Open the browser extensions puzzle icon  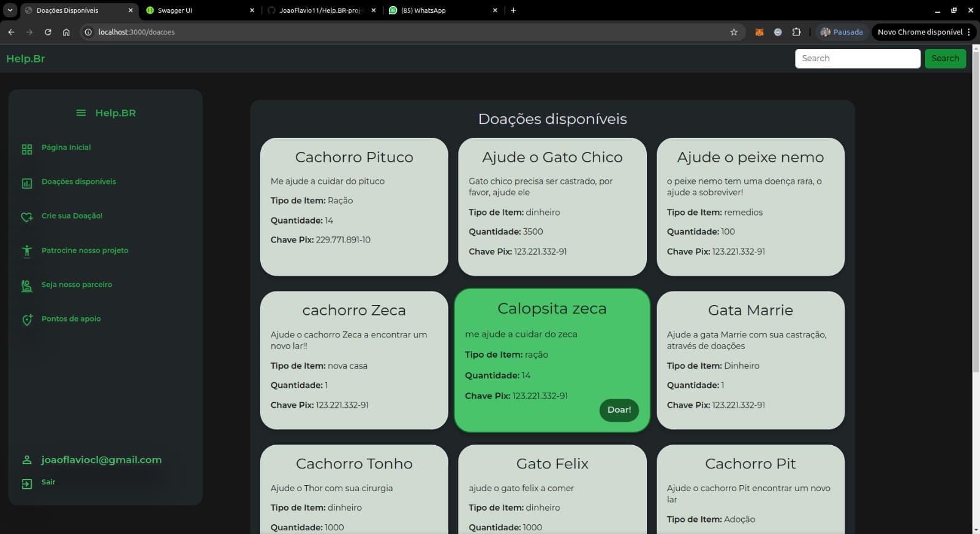click(796, 32)
